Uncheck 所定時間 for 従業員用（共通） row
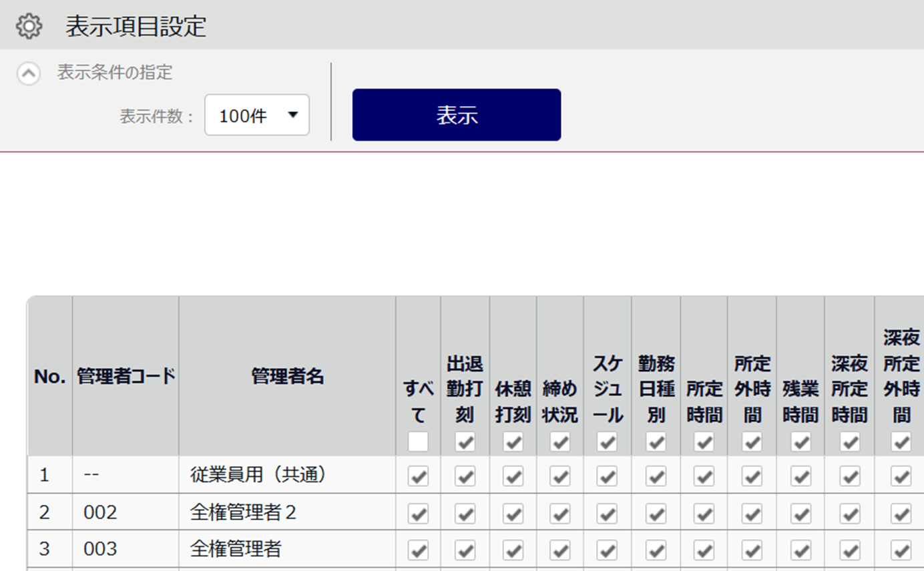 click(x=704, y=476)
